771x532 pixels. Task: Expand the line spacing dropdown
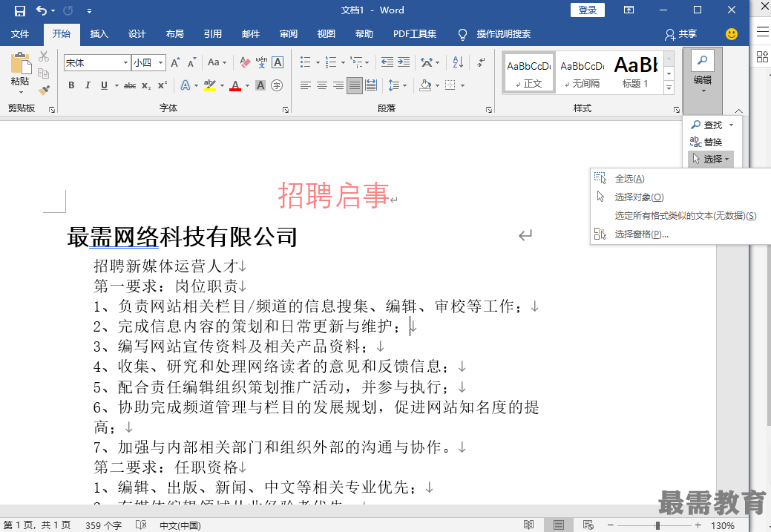397,85
